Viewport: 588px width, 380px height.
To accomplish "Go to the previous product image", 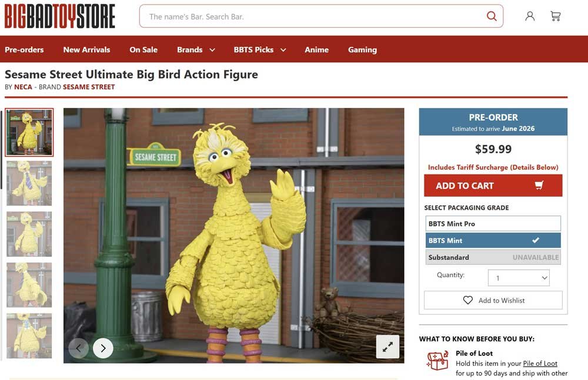I will click(x=79, y=348).
